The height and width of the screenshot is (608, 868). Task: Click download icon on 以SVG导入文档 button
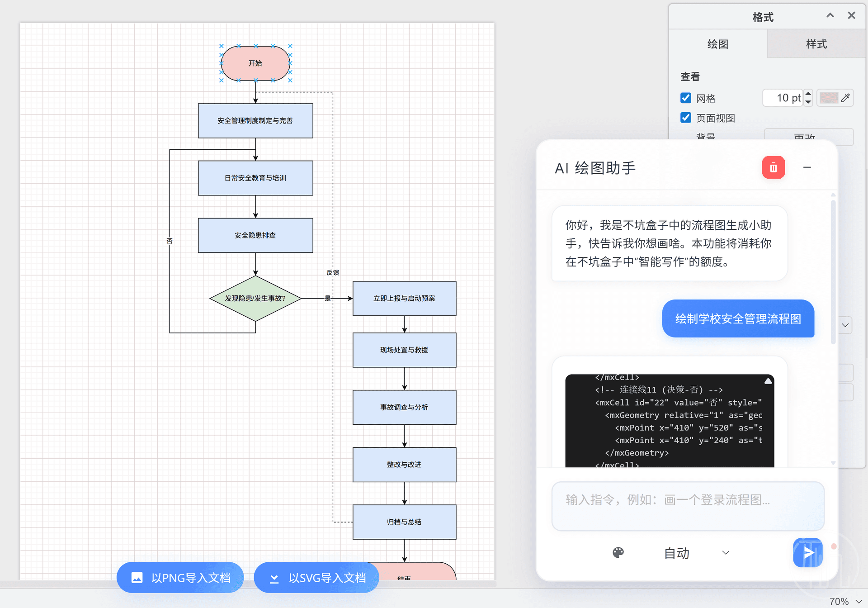[274, 578]
